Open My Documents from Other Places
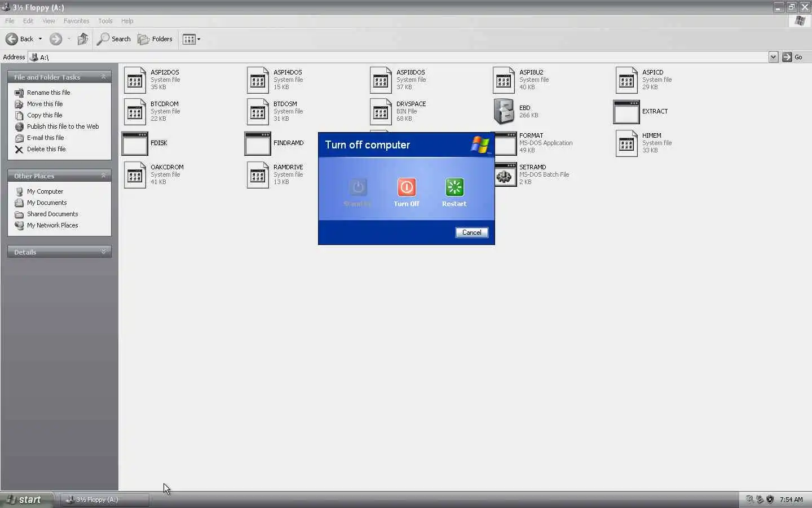 [47, 203]
